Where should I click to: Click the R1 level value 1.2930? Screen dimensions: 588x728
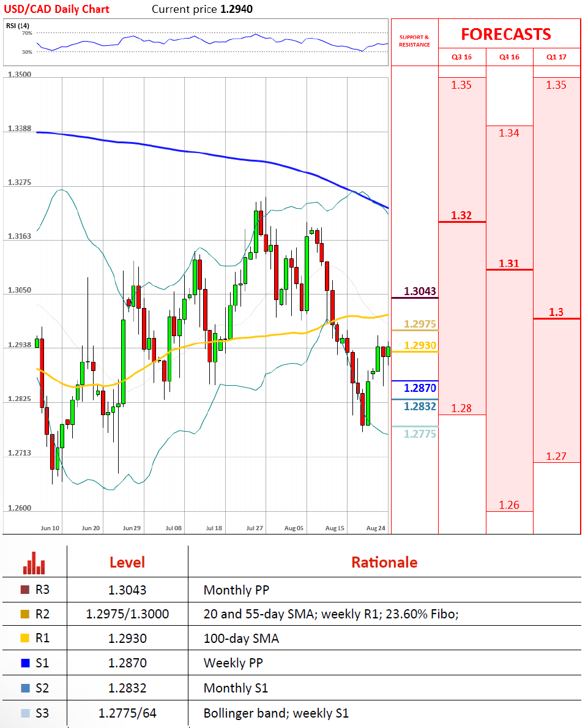pyautogui.click(x=127, y=639)
